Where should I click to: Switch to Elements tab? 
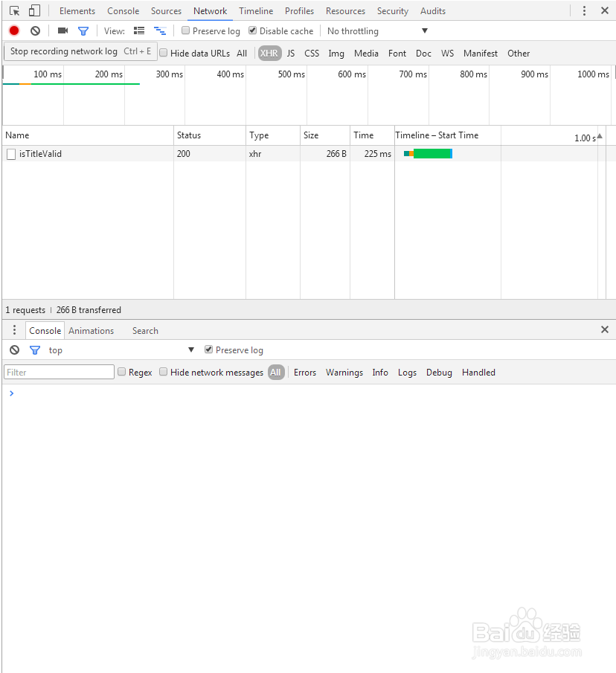(77, 10)
